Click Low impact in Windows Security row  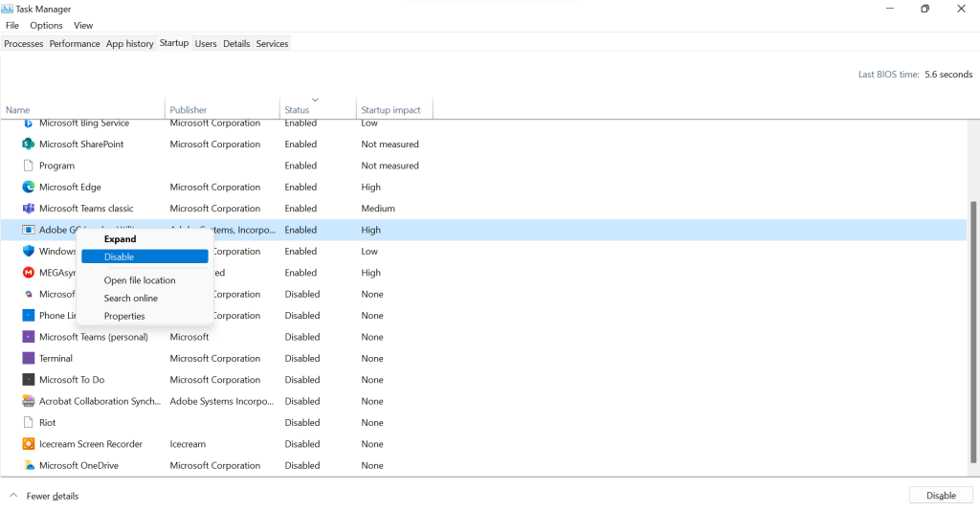pyautogui.click(x=369, y=252)
